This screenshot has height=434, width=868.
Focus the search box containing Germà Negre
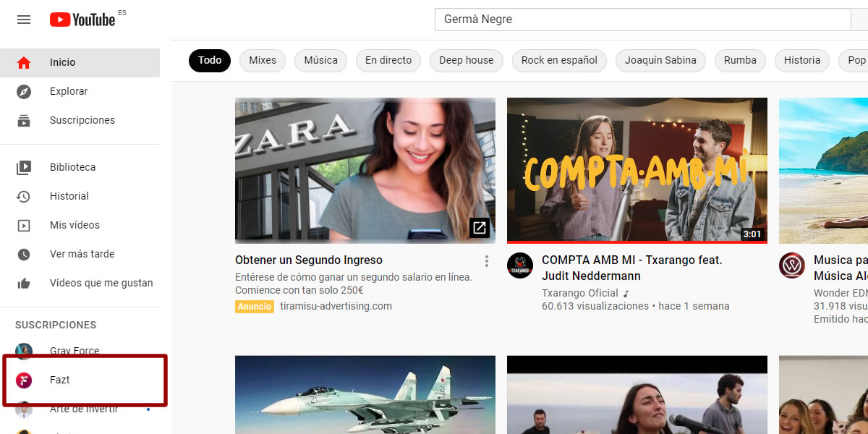point(643,20)
